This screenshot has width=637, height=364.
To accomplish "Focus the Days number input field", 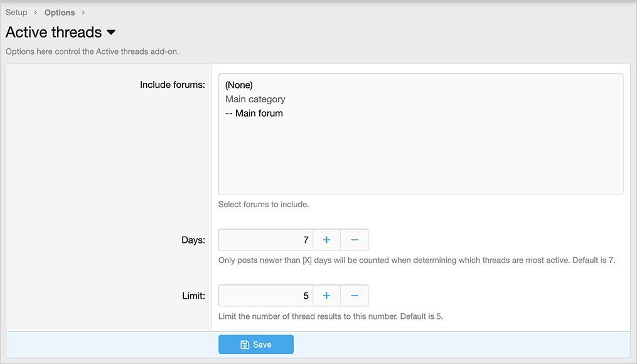I will click(265, 240).
